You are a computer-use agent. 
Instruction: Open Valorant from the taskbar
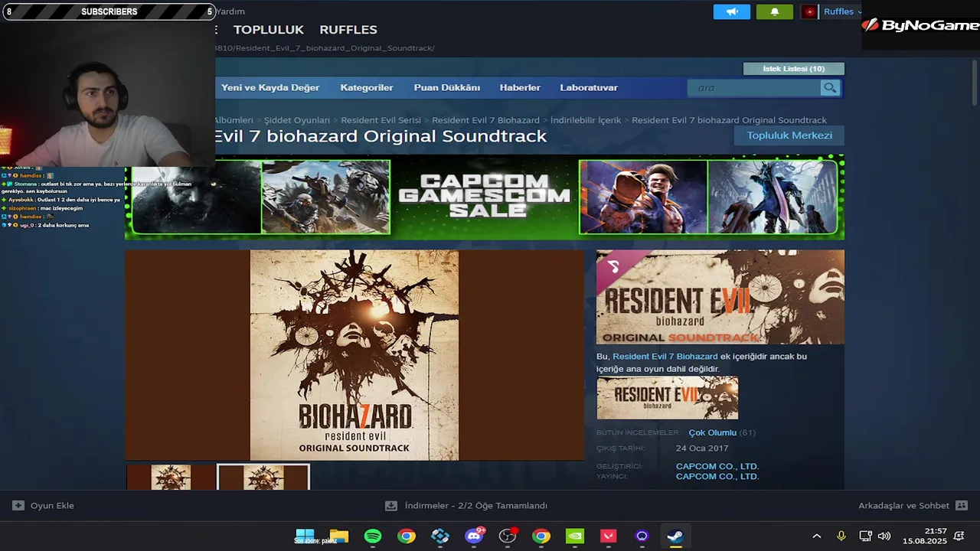(609, 536)
